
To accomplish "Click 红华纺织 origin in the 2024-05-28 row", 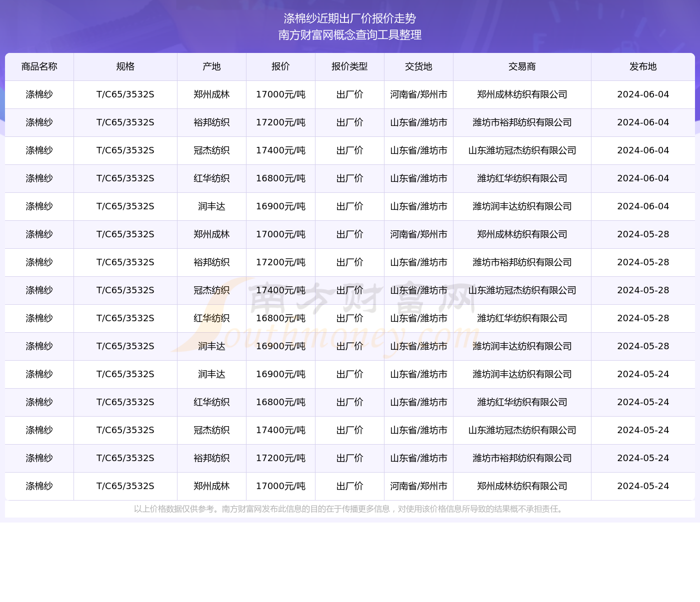I will tap(211, 318).
